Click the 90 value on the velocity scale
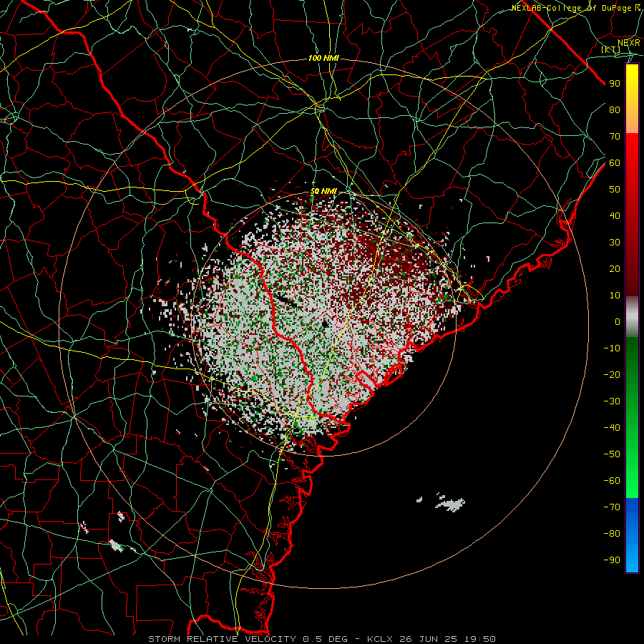The image size is (644, 644). [x=615, y=84]
